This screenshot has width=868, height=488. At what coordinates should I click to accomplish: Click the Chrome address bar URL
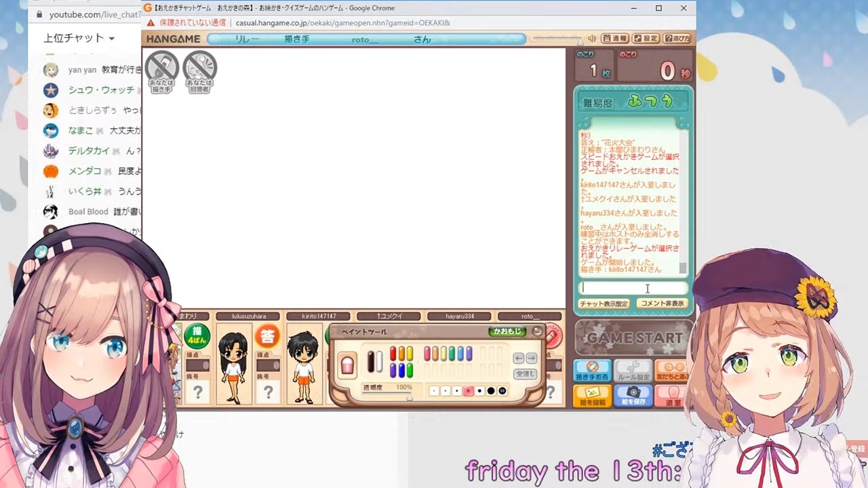point(342,22)
